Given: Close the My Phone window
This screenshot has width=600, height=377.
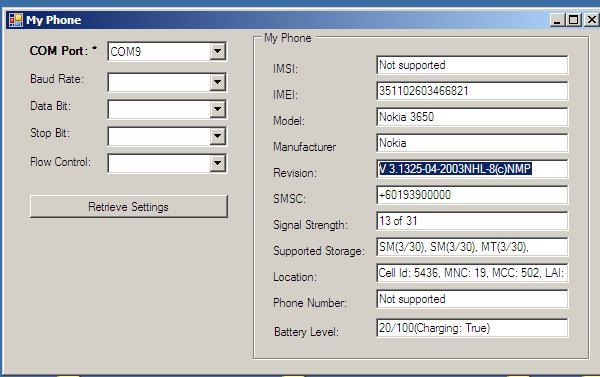Looking at the screenshot, I should coord(592,20).
